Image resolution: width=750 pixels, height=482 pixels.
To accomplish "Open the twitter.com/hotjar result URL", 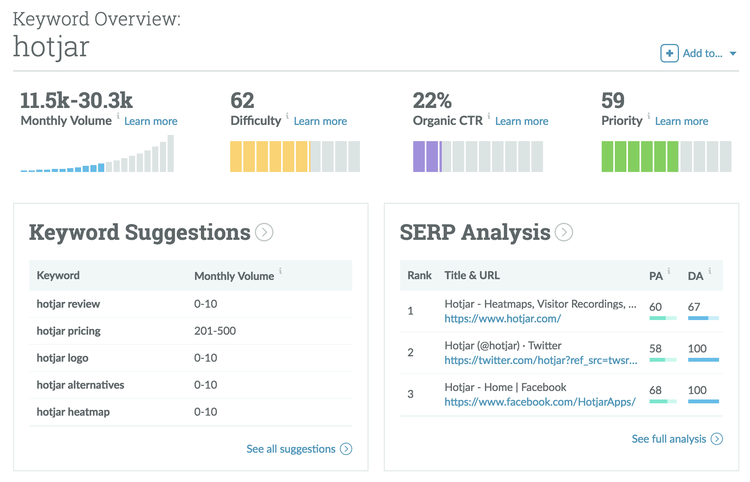I will pos(540,360).
